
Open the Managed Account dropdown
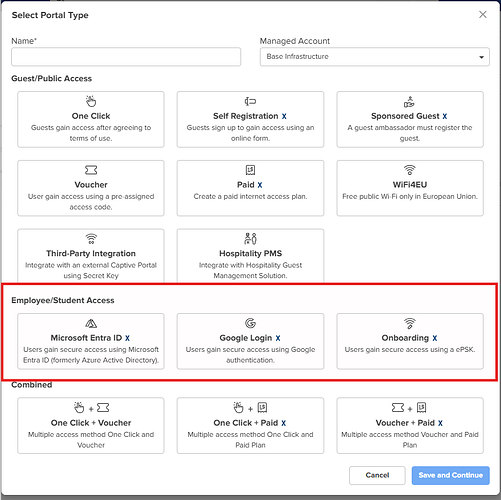(x=375, y=57)
